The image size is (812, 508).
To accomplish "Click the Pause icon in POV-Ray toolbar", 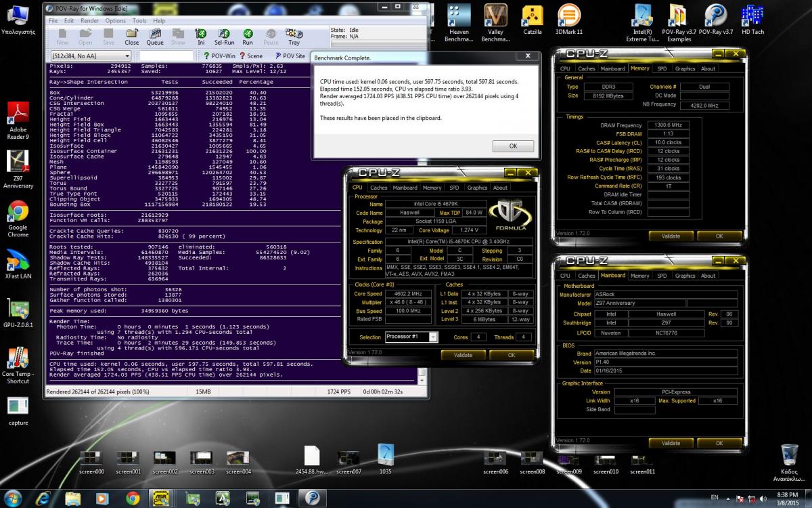I will click(x=271, y=37).
